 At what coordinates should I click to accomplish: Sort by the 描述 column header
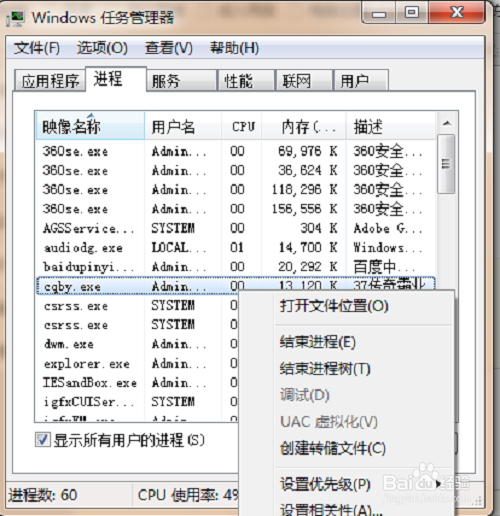point(391,127)
